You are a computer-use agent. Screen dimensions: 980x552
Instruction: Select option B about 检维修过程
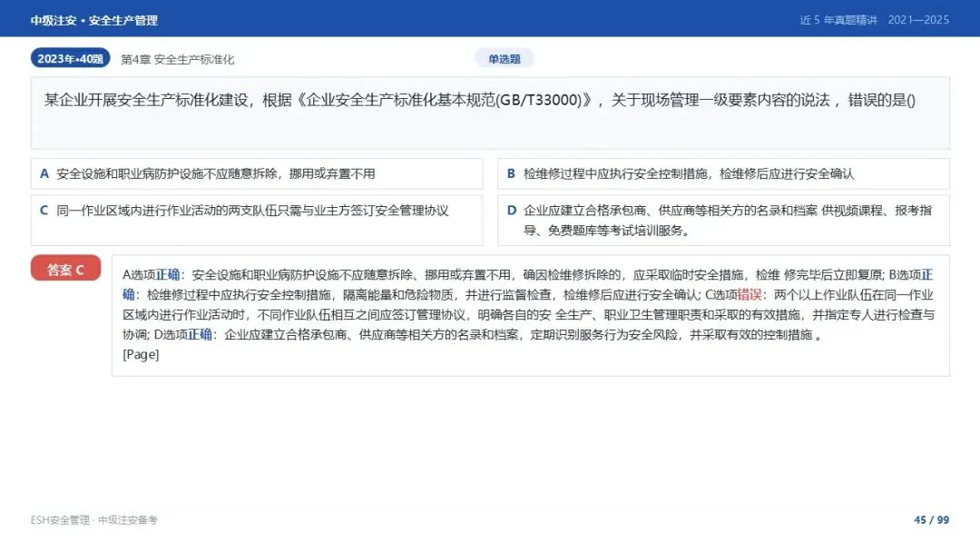click(724, 173)
